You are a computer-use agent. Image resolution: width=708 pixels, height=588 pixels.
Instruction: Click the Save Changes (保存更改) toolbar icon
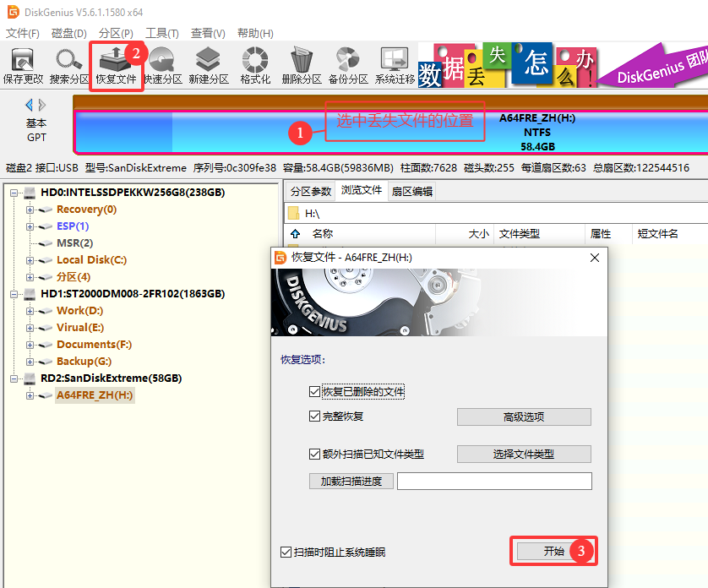[x=23, y=66]
